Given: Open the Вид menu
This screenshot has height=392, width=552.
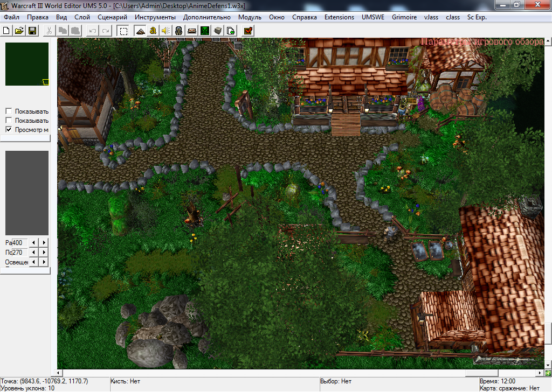Looking at the screenshot, I should 61,17.
